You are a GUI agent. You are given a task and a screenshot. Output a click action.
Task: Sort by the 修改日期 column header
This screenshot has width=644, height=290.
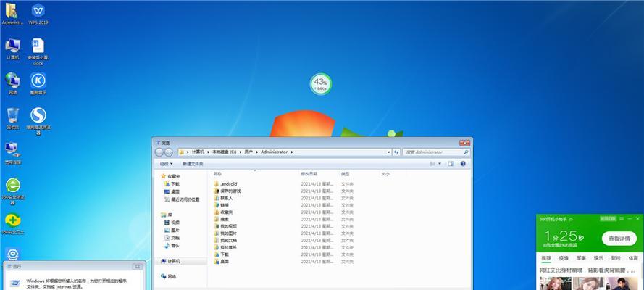309,174
